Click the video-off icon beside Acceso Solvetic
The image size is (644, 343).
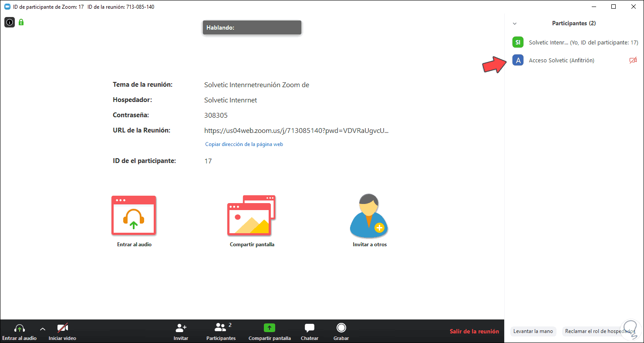point(633,61)
